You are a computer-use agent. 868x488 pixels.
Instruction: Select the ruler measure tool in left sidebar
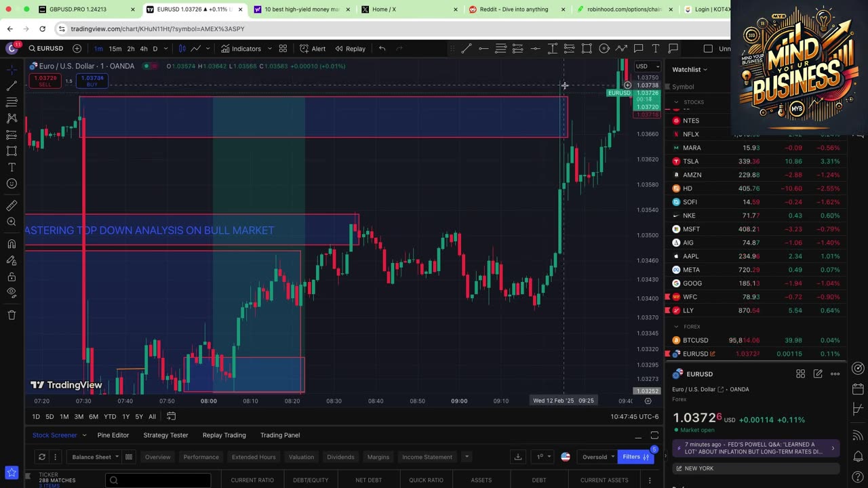pos(12,206)
